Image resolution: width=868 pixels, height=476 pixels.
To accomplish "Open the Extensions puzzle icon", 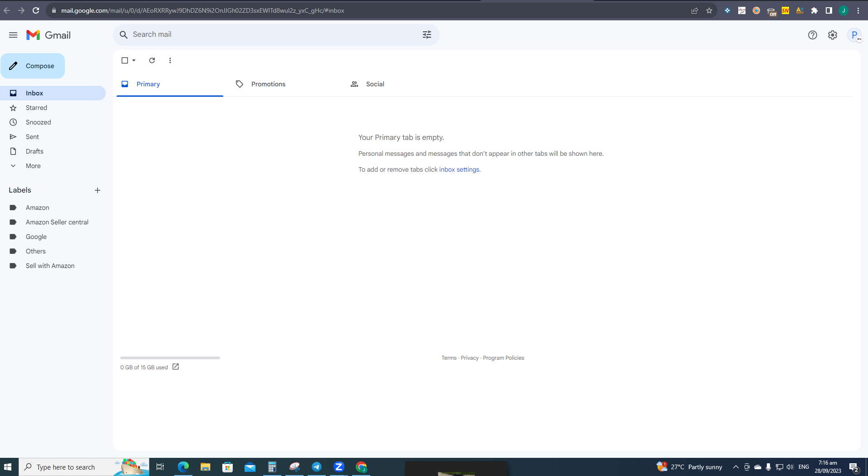I will click(814, 10).
